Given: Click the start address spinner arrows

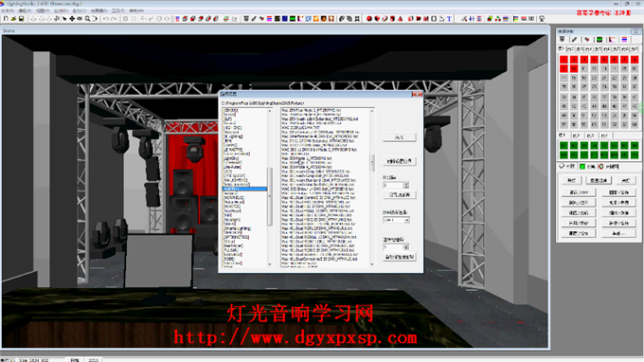Looking at the screenshot, I should [405, 247].
